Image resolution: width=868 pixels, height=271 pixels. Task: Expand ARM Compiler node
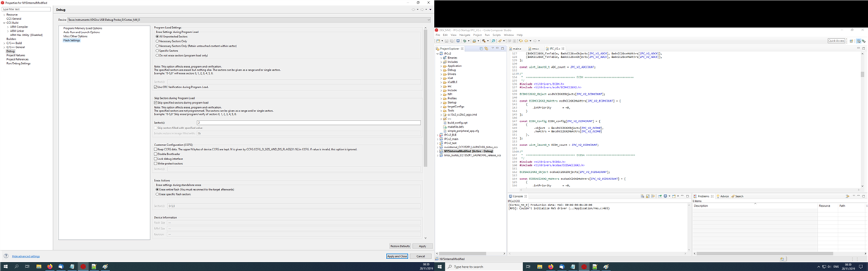click(8, 27)
